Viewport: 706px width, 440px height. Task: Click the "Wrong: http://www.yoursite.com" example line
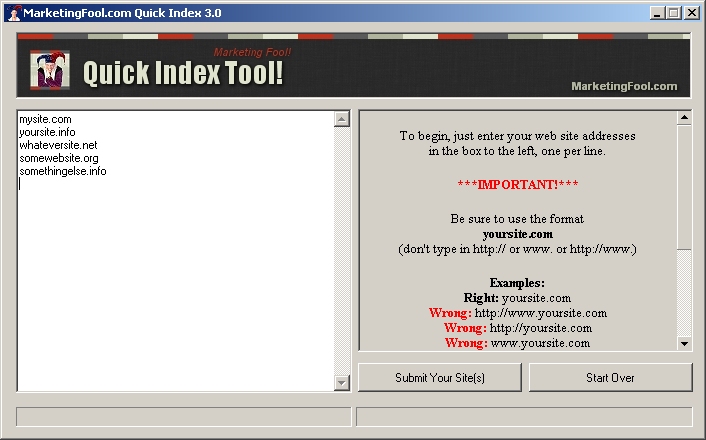pos(518,313)
